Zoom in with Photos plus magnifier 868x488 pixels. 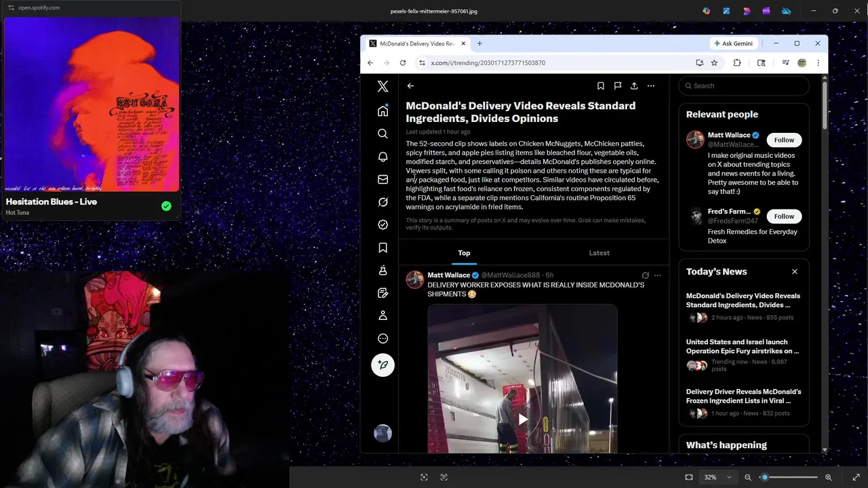829,477
